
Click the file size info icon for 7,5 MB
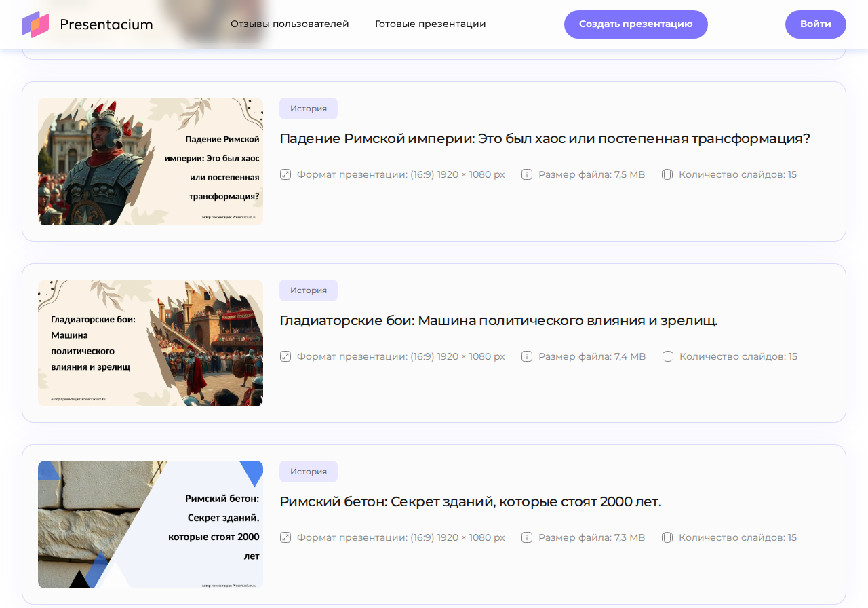tap(527, 174)
